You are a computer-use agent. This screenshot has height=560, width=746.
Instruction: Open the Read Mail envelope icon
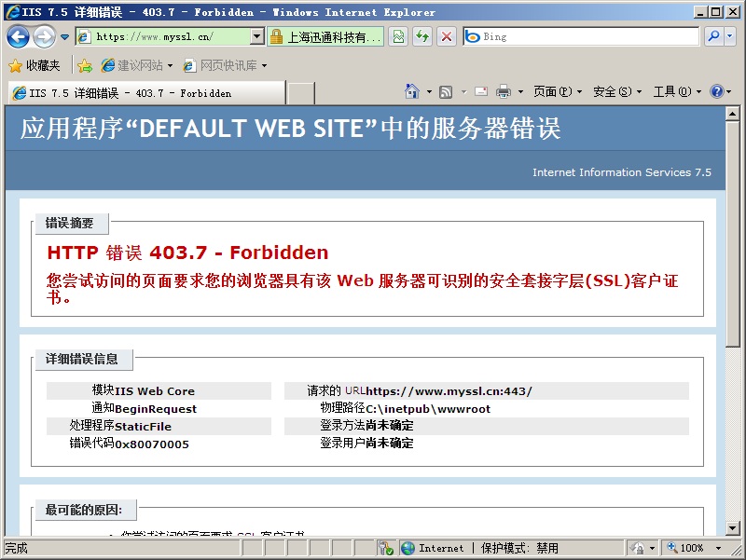coord(481,91)
